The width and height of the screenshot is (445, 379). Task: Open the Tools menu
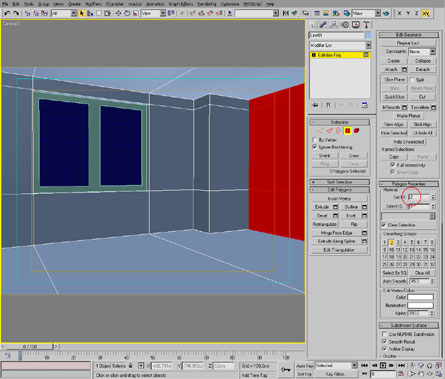point(29,4)
